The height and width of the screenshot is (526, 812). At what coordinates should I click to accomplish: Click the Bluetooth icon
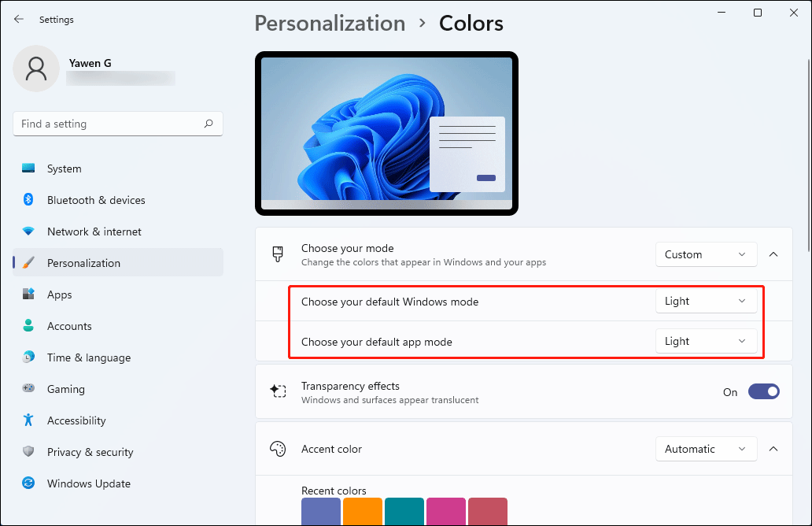tap(28, 199)
